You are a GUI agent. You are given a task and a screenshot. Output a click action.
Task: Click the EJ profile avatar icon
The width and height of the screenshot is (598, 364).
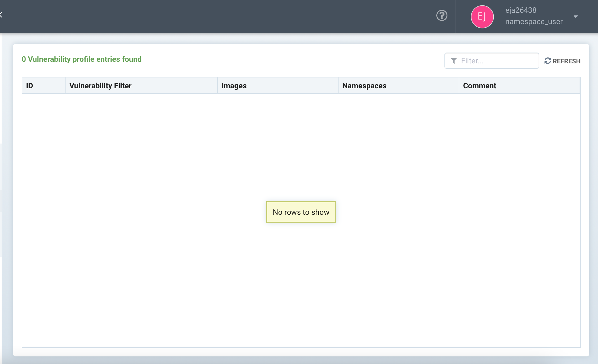483,17
